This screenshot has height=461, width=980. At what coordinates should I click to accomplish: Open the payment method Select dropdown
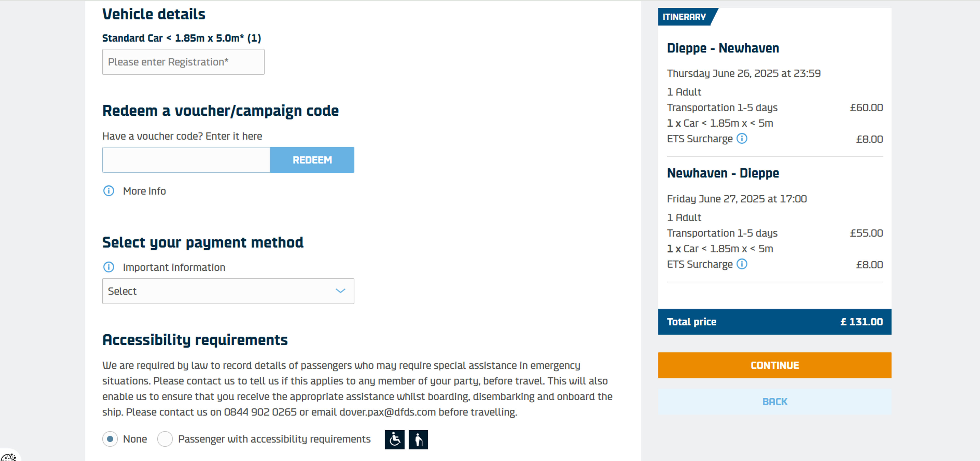(x=228, y=291)
